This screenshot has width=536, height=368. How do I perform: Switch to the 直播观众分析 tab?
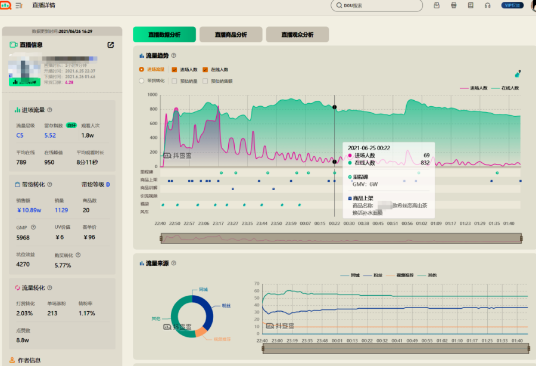[297, 35]
